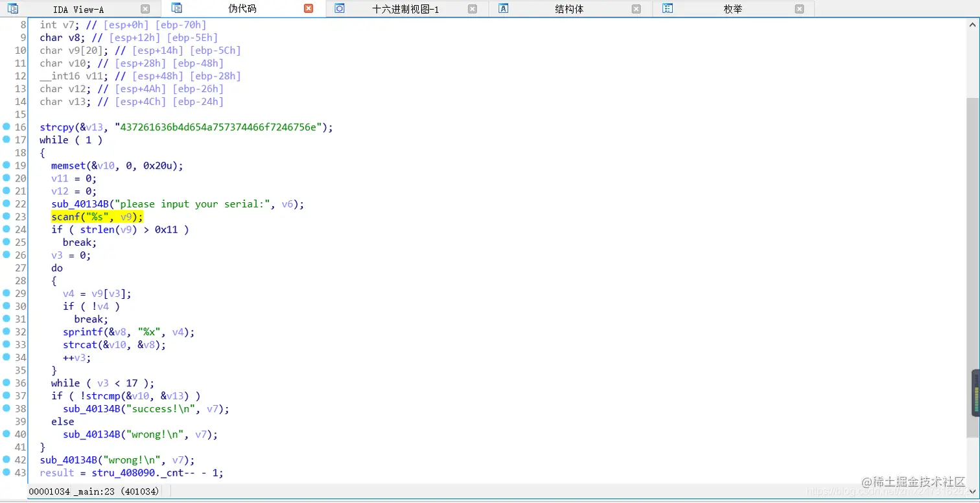Toggle the breakpoint dot on line 17
The image size is (980, 503).
coord(6,140)
